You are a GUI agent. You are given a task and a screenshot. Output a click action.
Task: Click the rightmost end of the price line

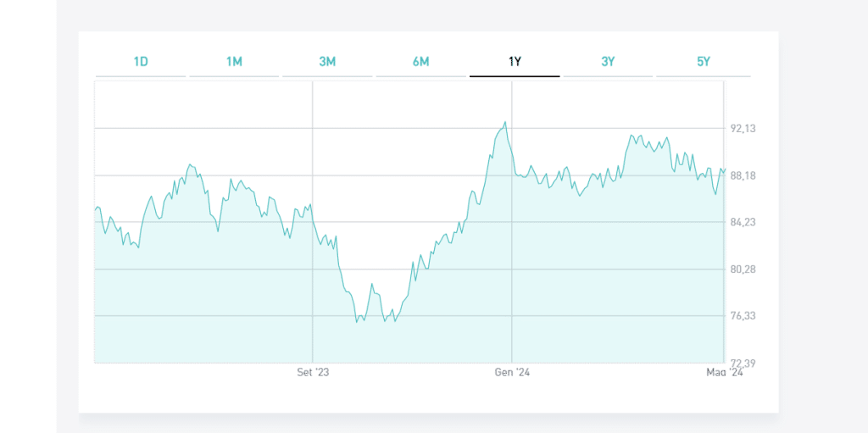point(726,169)
